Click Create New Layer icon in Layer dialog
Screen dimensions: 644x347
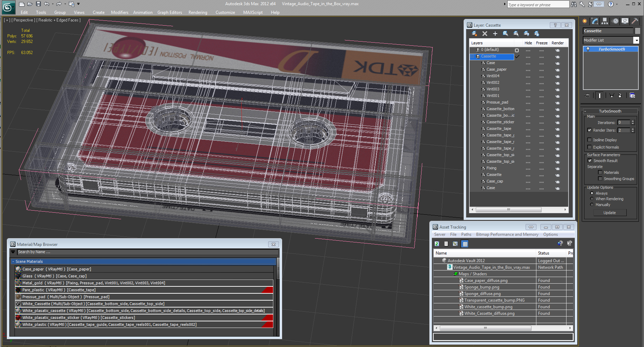coord(474,34)
